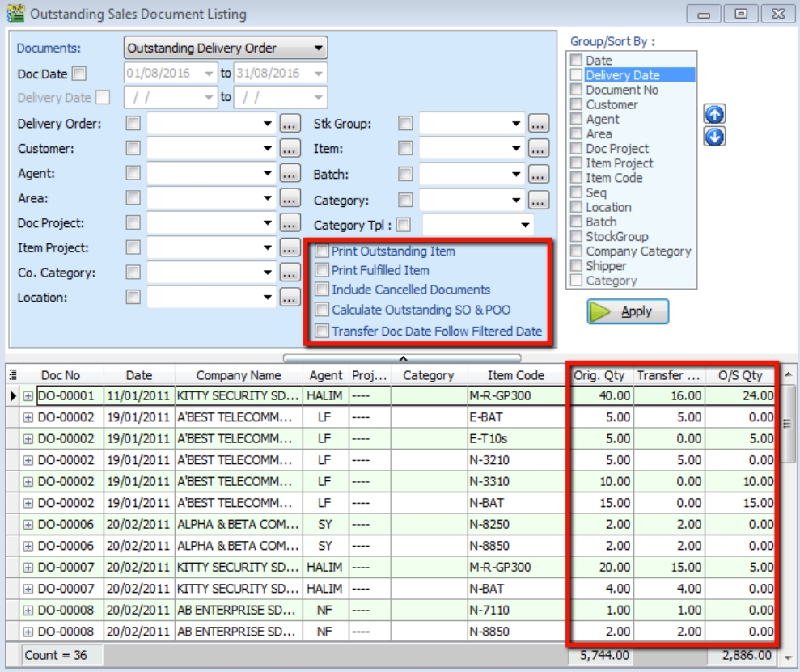The image size is (800, 672).
Task: Open Stk Group lookup ellipsis button
Action: tap(539, 124)
